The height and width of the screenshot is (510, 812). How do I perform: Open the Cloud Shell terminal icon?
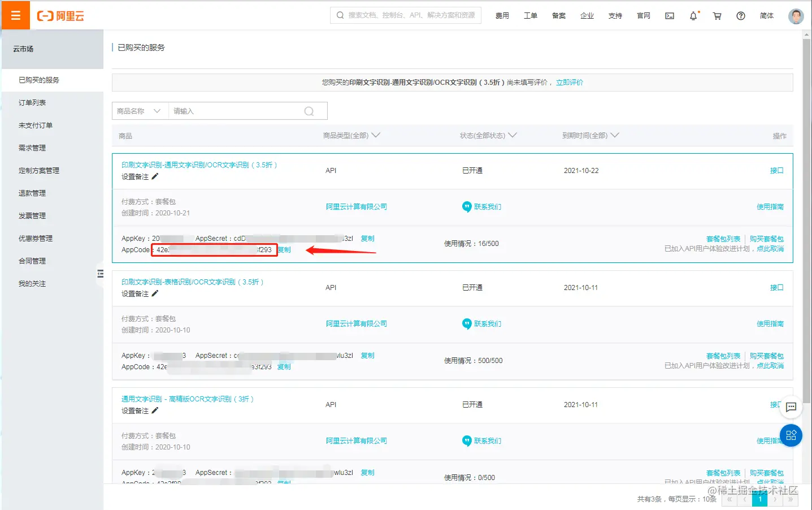coord(670,16)
